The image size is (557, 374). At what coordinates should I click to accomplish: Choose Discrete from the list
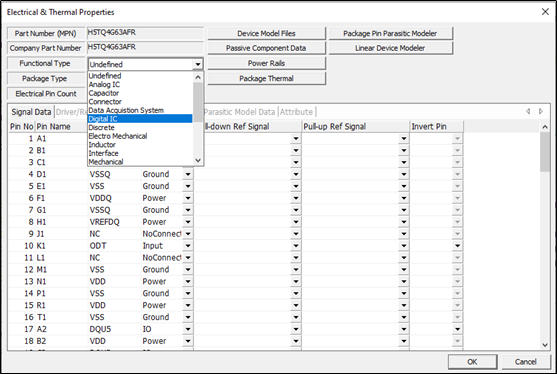pos(140,127)
